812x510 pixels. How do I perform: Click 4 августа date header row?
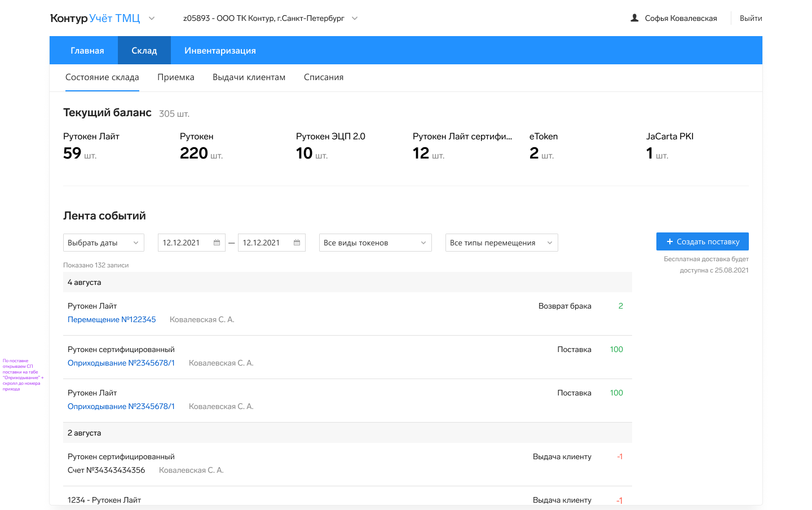(347, 282)
